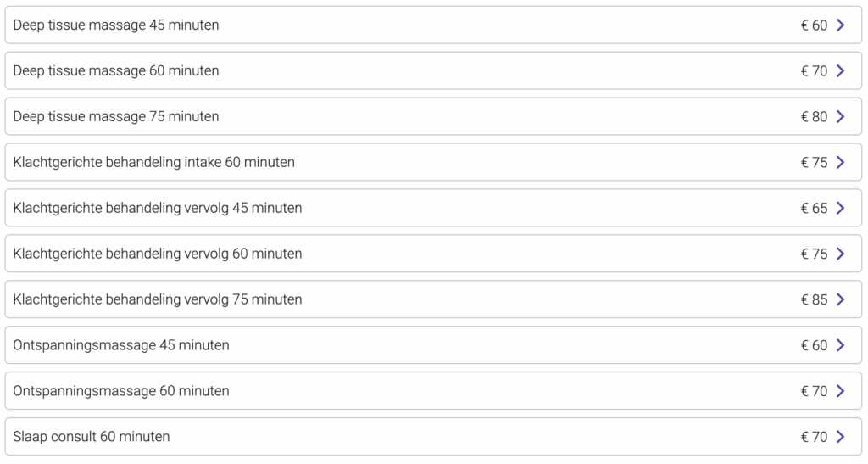Pick Klachtgerichte behandeling vervolg 60 minuten

158,254
